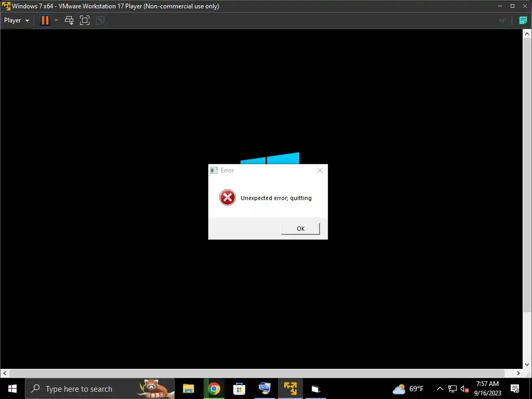Click the VMware Player taskbar icon

(x=290, y=389)
